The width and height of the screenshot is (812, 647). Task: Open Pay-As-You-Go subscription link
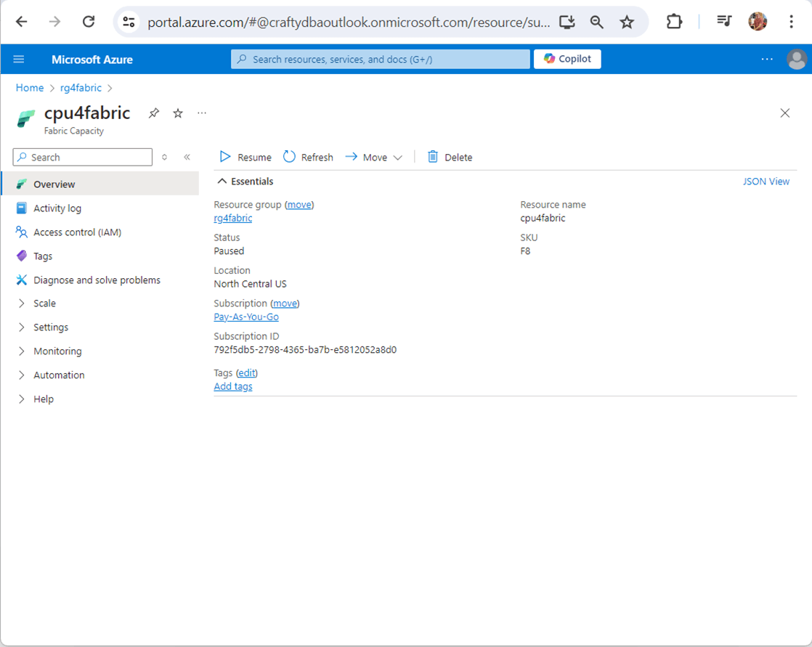246,317
